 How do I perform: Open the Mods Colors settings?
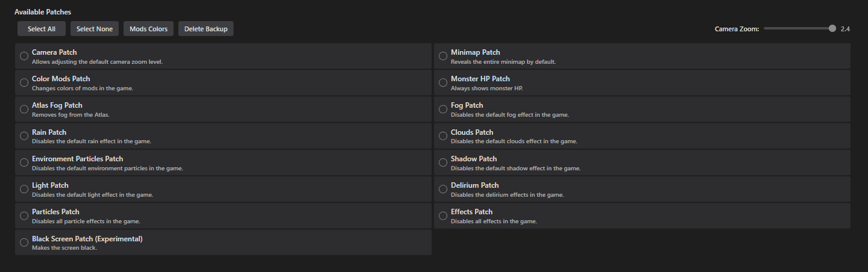[148, 29]
